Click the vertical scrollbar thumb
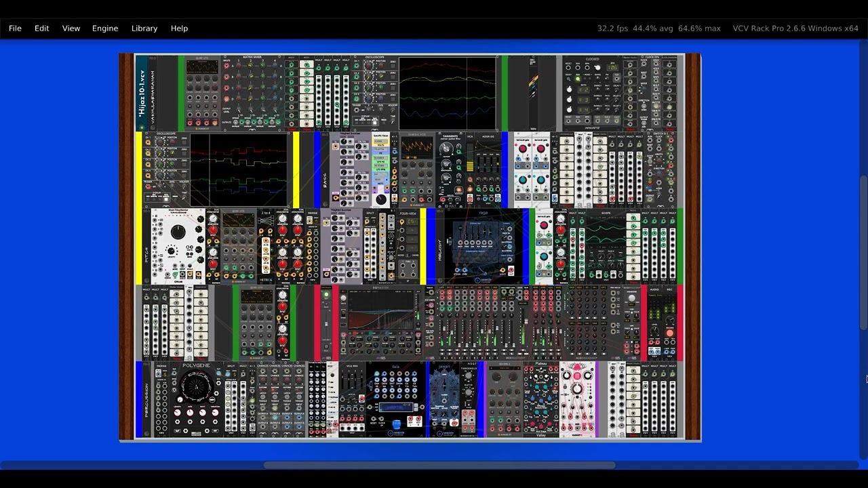 coord(863,252)
